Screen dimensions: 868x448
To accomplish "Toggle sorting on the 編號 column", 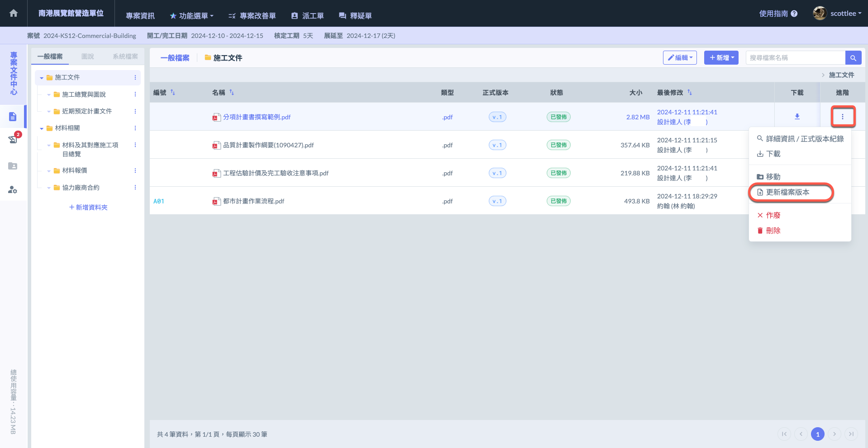I will [x=173, y=92].
